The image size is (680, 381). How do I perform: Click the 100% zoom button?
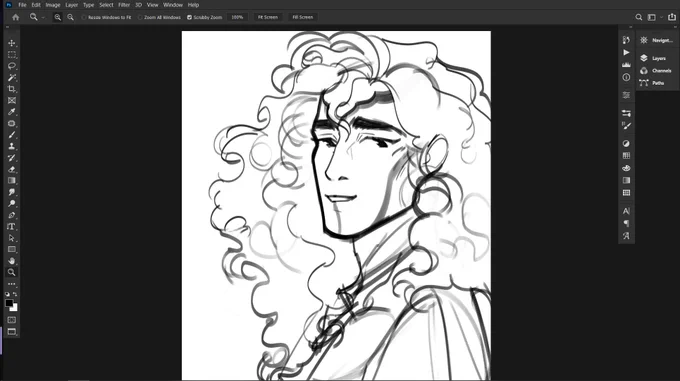click(x=237, y=17)
